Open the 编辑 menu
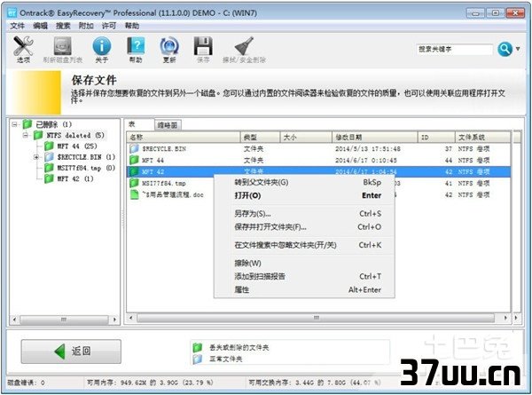 tap(41, 26)
